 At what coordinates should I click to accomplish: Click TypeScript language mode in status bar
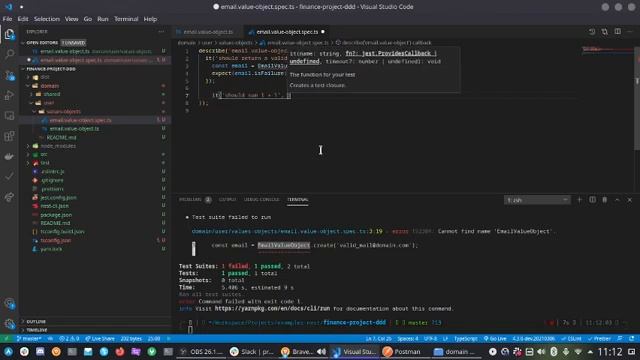[466, 339]
